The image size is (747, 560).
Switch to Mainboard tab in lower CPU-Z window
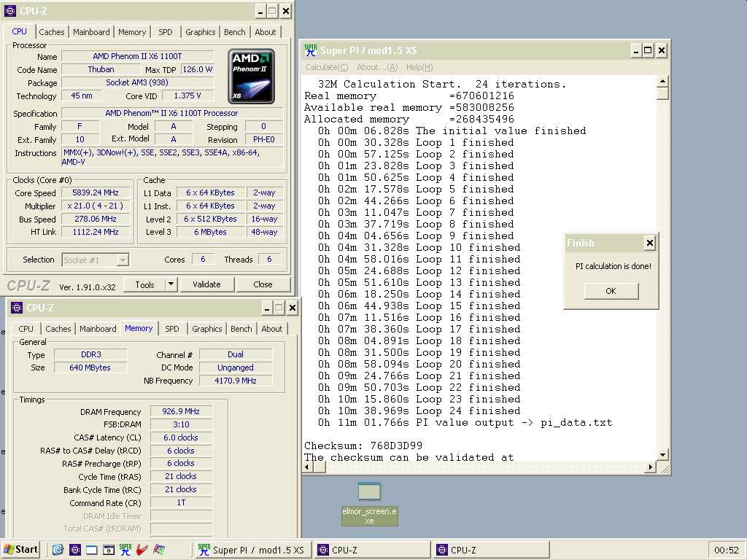[x=98, y=329]
